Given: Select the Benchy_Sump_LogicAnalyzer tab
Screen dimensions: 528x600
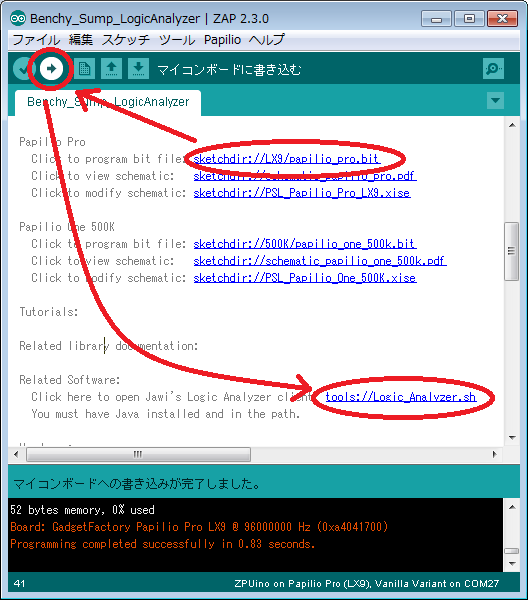Looking at the screenshot, I should point(108,102).
